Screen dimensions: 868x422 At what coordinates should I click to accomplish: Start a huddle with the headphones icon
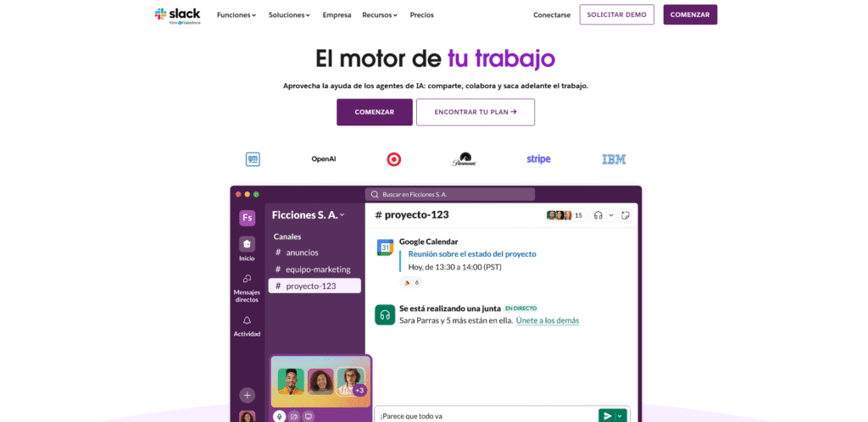click(x=598, y=215)
